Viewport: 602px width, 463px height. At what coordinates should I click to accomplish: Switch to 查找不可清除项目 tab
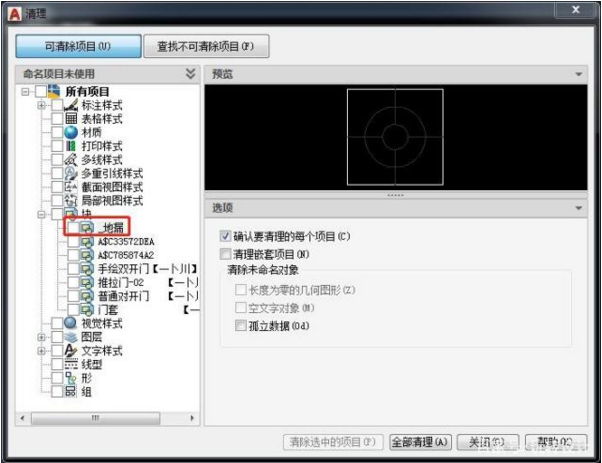click(206, 46)
